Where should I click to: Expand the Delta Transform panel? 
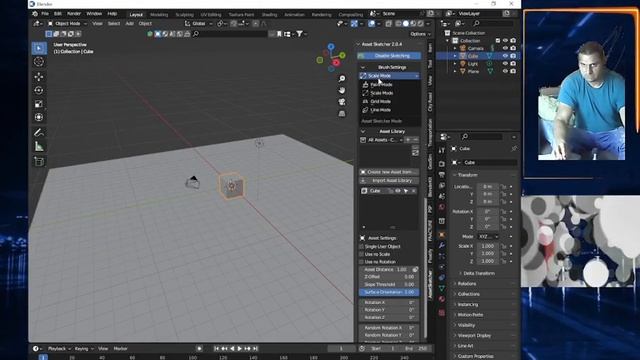[x=478, y=273]
